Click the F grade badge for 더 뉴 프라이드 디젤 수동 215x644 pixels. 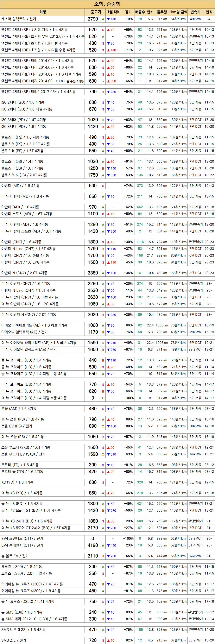[x=103, y=398]
